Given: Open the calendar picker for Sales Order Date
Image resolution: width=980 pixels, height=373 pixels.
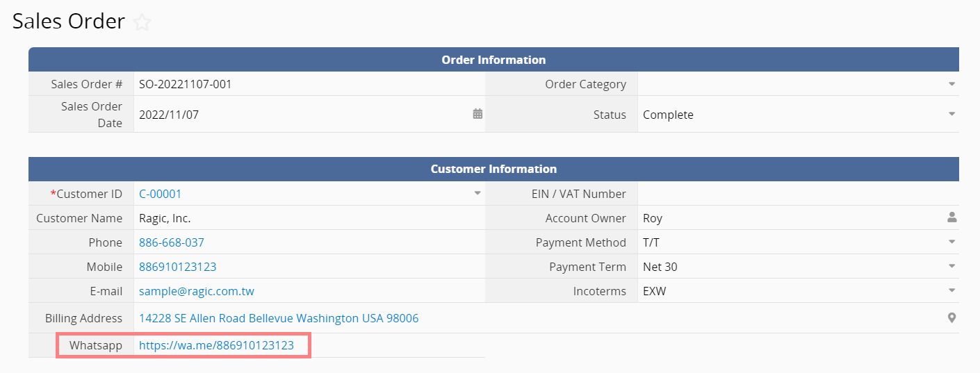Looking at the screenshot, I should pyautogui.click(x=477, y=114).
